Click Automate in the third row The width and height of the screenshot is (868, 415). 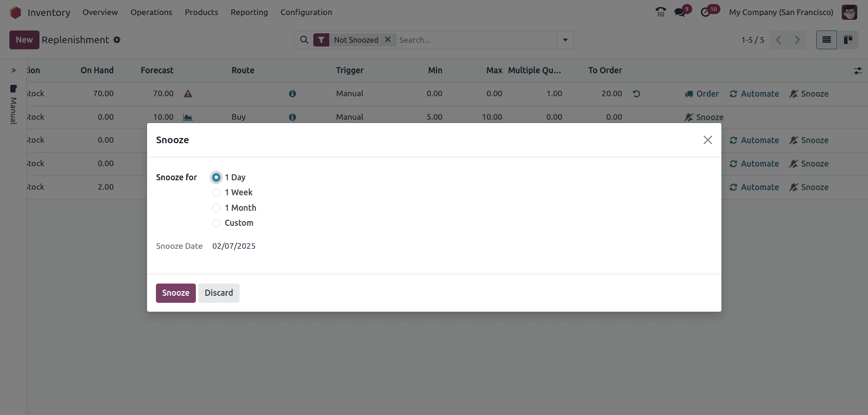coord(754,140)
